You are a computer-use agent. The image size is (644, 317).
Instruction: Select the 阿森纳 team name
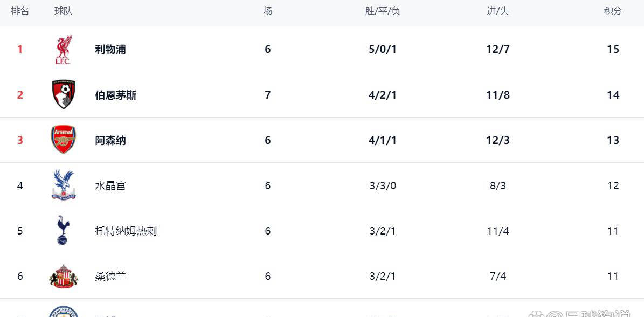tap(110, 141)
